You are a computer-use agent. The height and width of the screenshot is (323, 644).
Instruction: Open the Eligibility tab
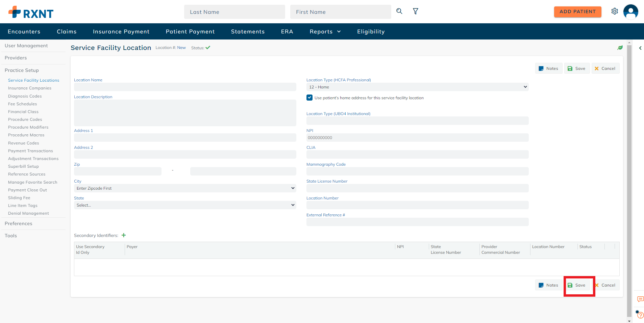pos(371,31)
